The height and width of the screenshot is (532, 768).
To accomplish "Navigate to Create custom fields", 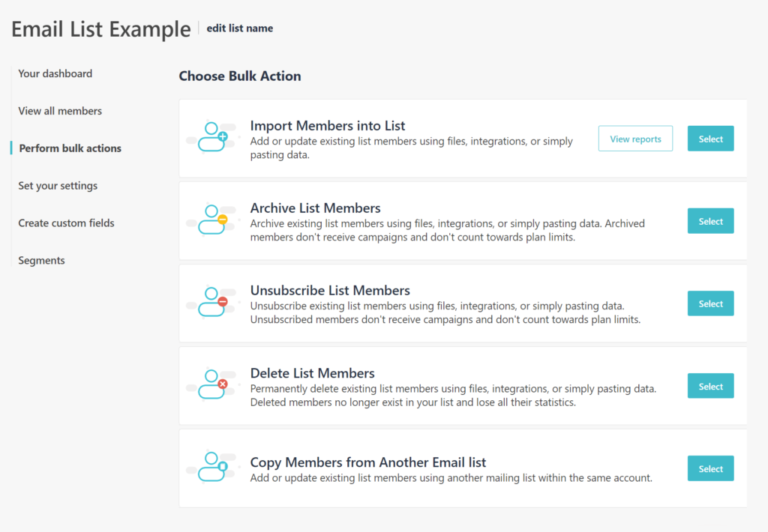I will [x=66, y=223].
